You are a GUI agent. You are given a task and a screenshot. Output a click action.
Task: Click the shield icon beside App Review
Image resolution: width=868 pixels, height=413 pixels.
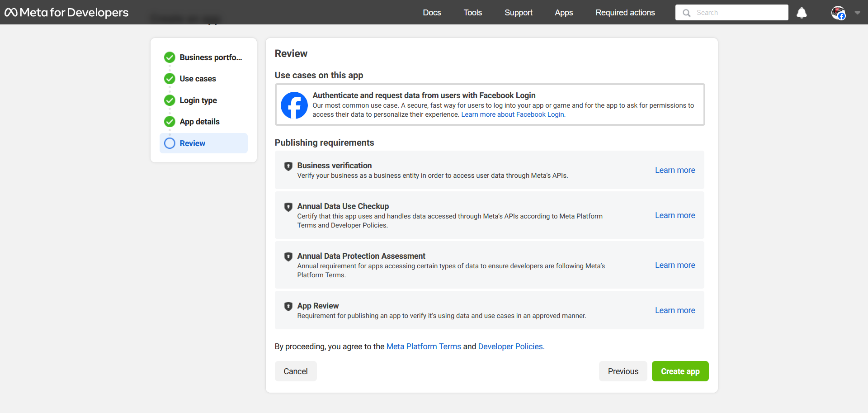pos(288,306)
